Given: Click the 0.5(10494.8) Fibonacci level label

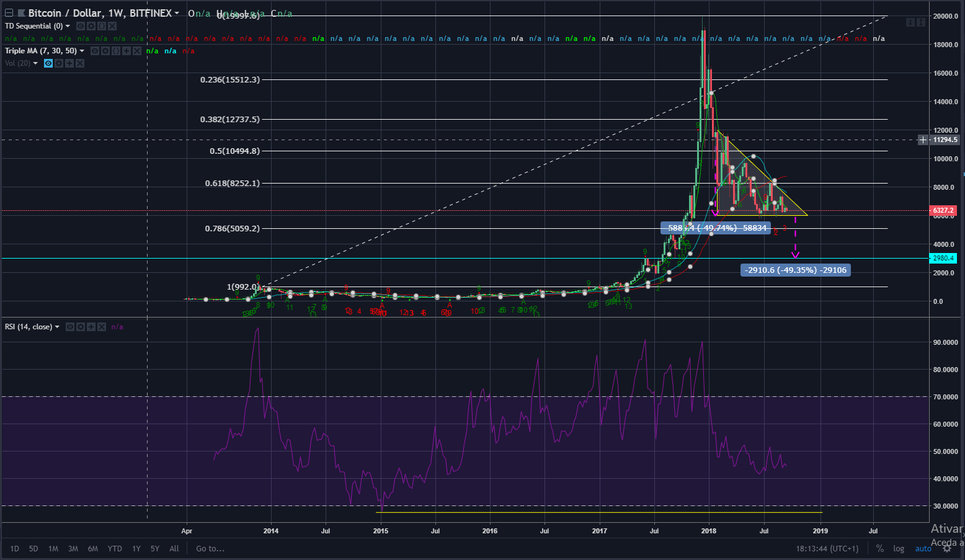Looking at the screenshot, I should click(234, 151).
